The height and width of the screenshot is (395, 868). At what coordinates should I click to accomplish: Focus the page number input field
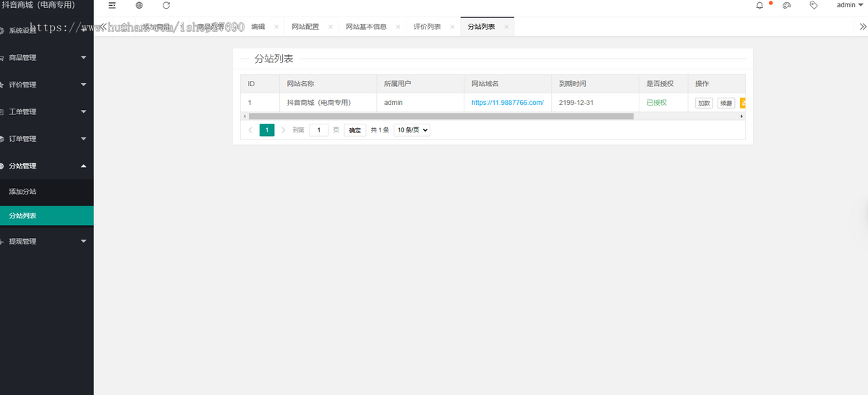click(x=319, y=130)
